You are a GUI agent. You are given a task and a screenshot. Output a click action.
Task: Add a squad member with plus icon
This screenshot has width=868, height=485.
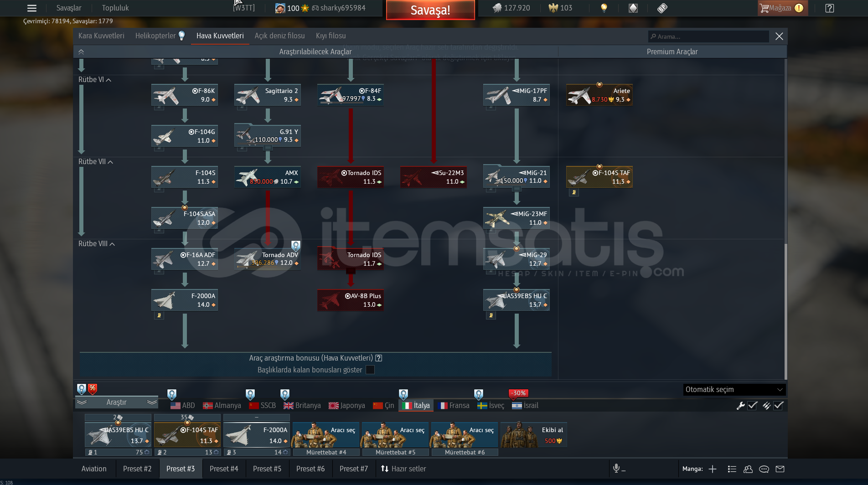click(713, 469)
